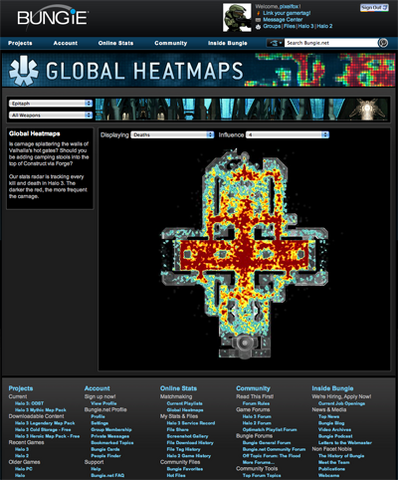Open the Forum Rules footer link
The width and height of the screenshot is (398, 480).
point(256,403)
